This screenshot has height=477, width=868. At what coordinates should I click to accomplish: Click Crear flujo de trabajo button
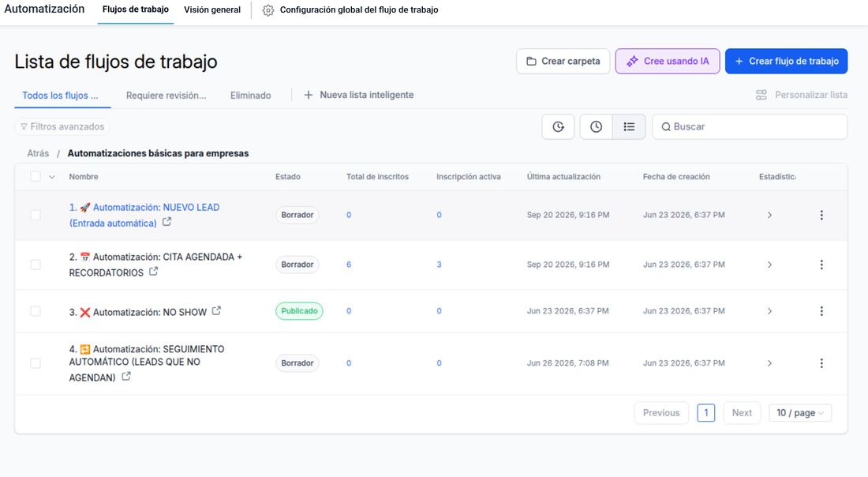(786, 61)
